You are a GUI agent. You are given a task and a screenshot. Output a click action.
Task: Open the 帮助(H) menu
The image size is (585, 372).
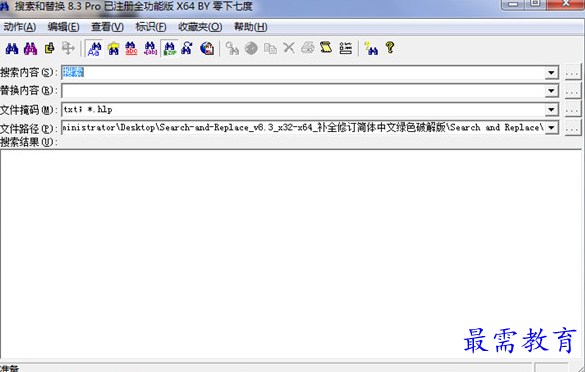[250, 27]
